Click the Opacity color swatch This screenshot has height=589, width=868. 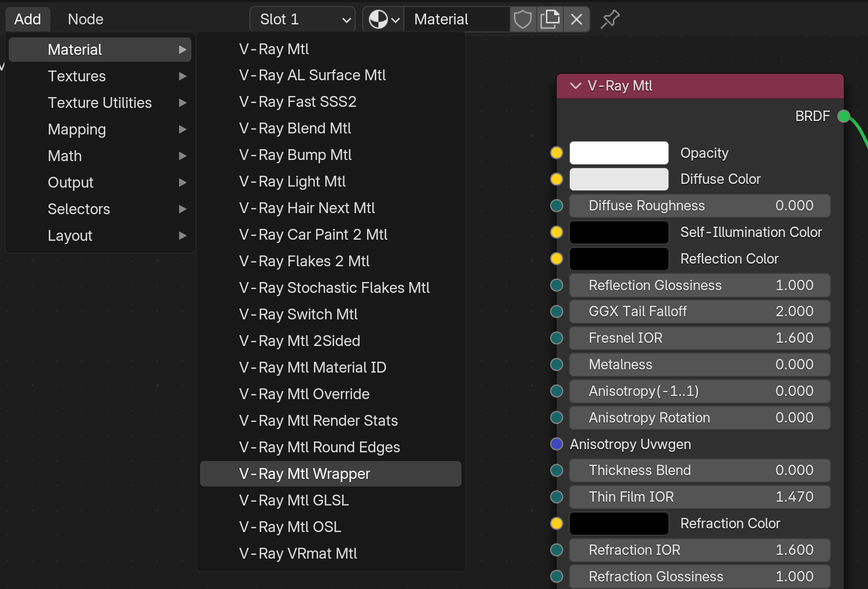619,153
